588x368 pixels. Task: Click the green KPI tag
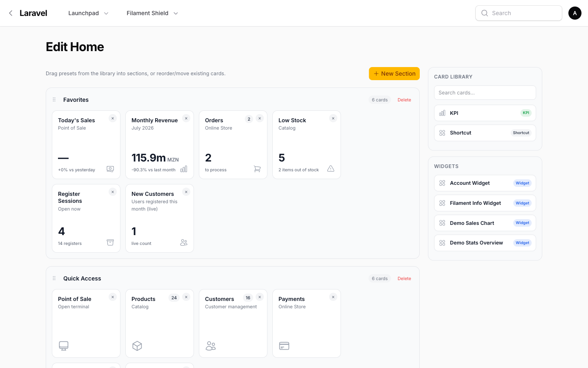(x=526, y=113)
